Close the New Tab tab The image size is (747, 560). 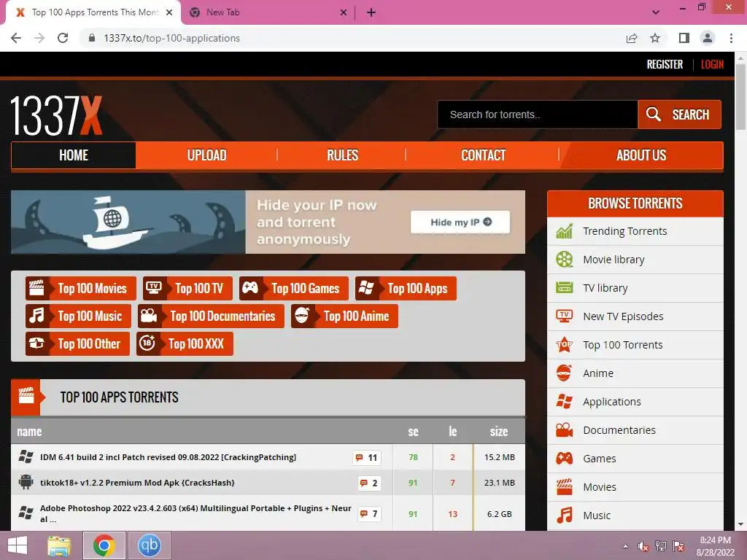tap(344, 12)
